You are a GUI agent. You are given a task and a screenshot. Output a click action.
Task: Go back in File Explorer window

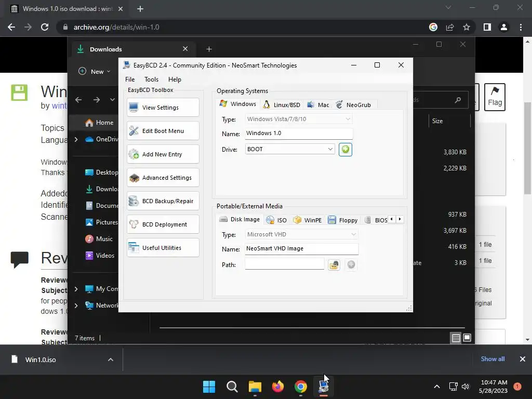(x=79, y=100)
